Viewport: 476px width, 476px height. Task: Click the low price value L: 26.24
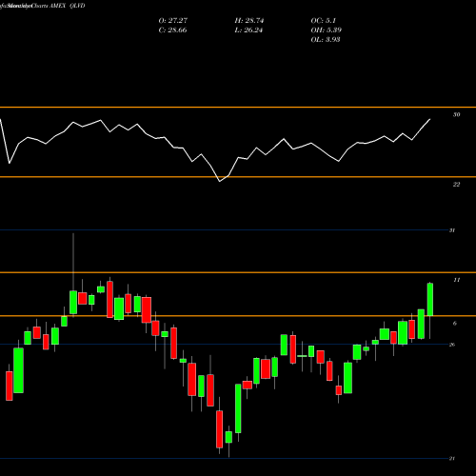(248, 30)
